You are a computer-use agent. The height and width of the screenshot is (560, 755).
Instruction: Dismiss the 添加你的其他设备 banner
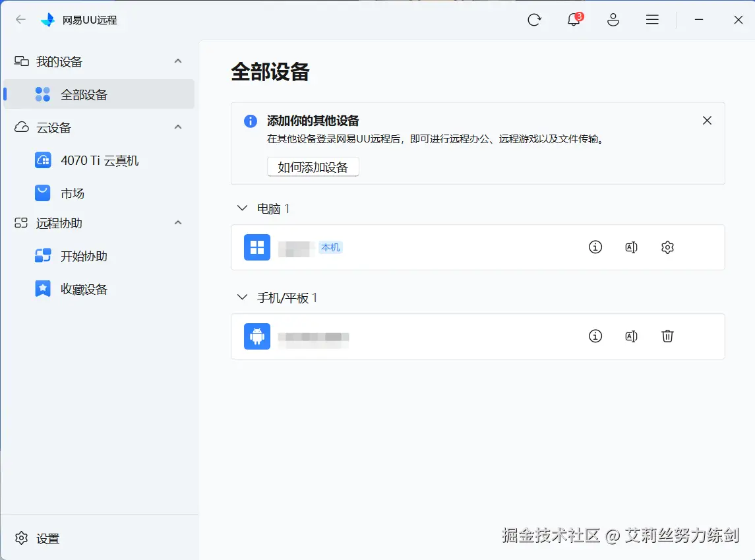click(x=707, y=121)
